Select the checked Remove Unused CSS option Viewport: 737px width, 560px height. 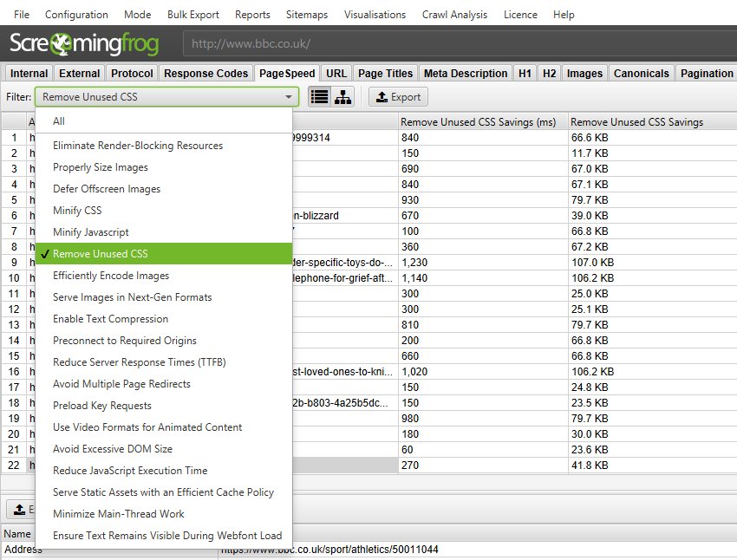pos(100,254)
